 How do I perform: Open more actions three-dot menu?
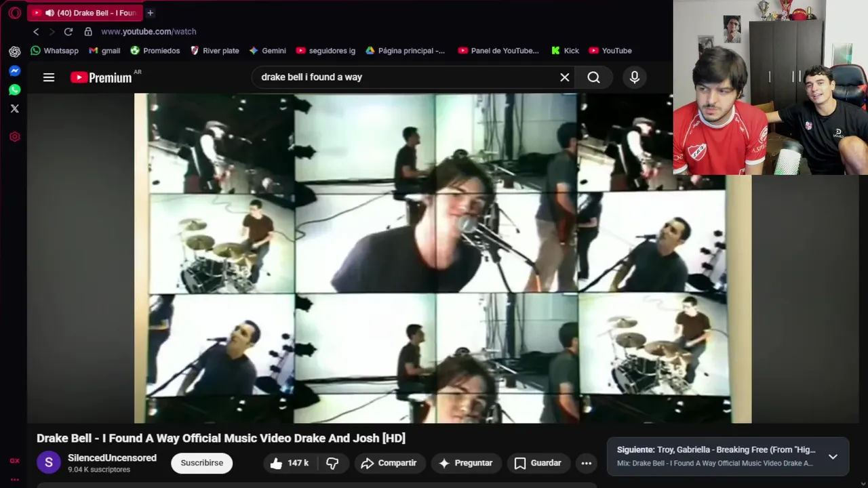click(587, 463)
